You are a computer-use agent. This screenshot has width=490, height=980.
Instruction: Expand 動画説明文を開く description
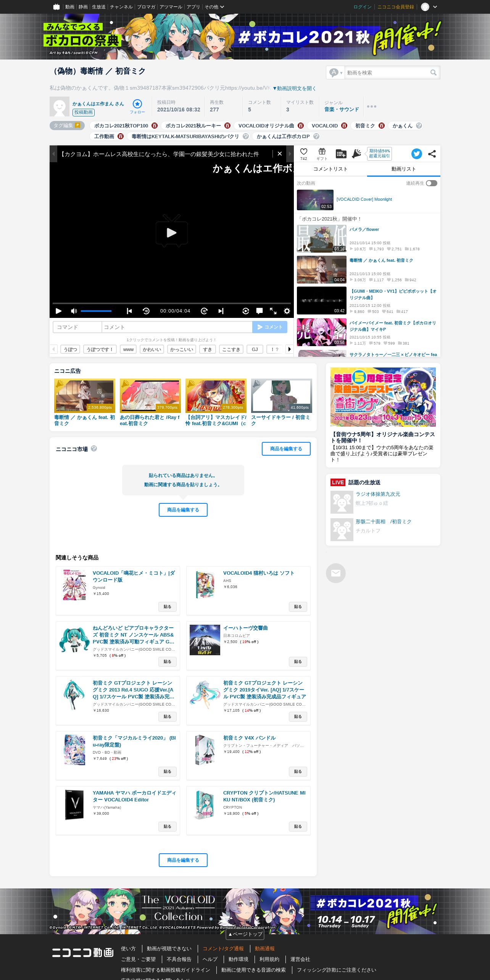click(x=294, y=88)
